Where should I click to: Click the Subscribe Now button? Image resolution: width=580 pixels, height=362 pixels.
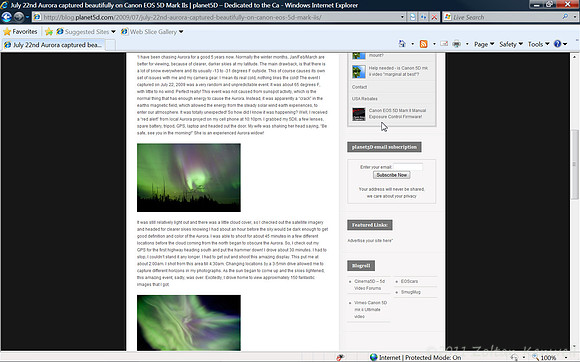pyautogui.click(x=391, y=175)
